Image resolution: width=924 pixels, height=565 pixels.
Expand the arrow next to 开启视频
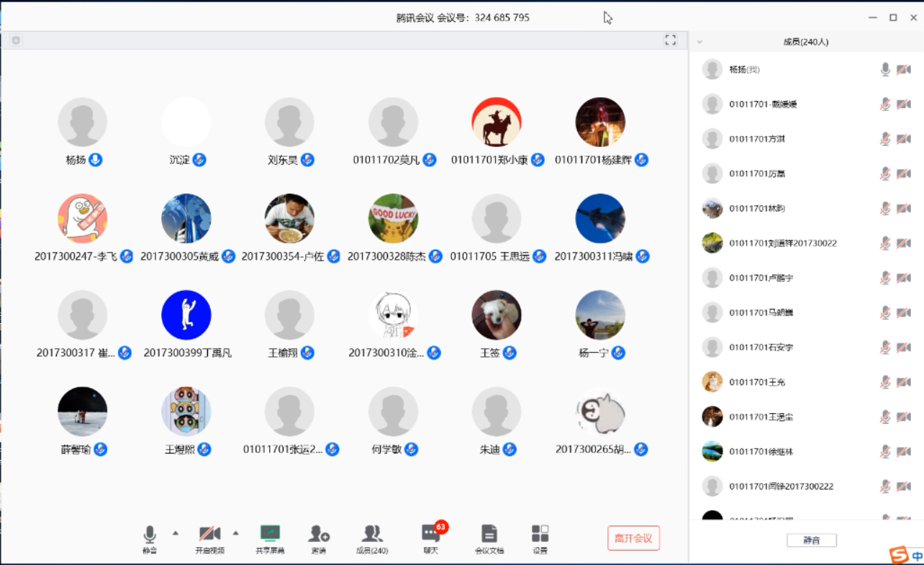(x=235, y=533)
